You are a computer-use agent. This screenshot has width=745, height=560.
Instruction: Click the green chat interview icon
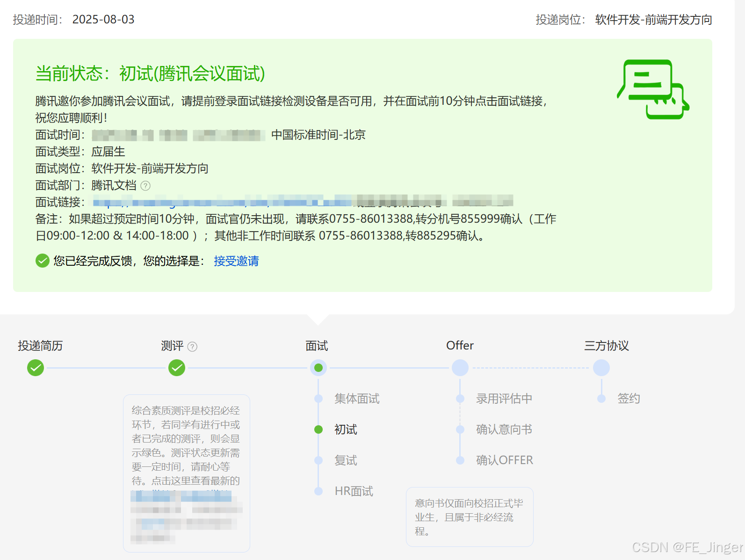coord(653,89)
